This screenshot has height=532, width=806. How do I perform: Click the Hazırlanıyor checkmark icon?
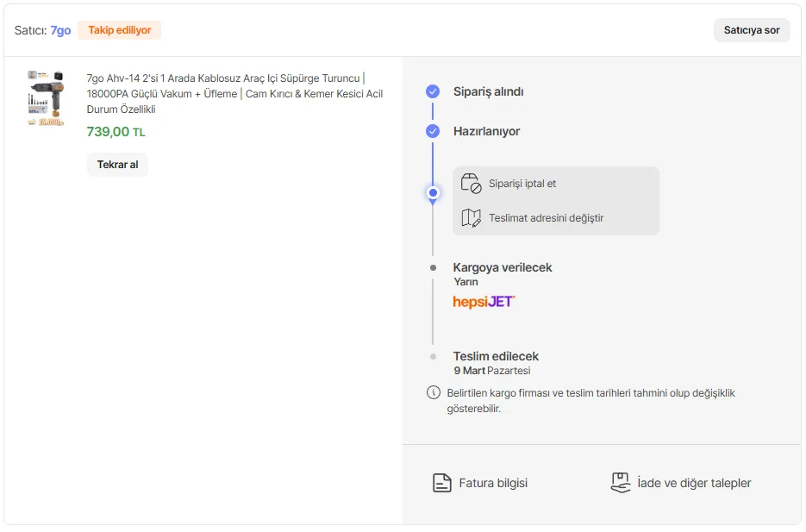click(x=433, y=131)
